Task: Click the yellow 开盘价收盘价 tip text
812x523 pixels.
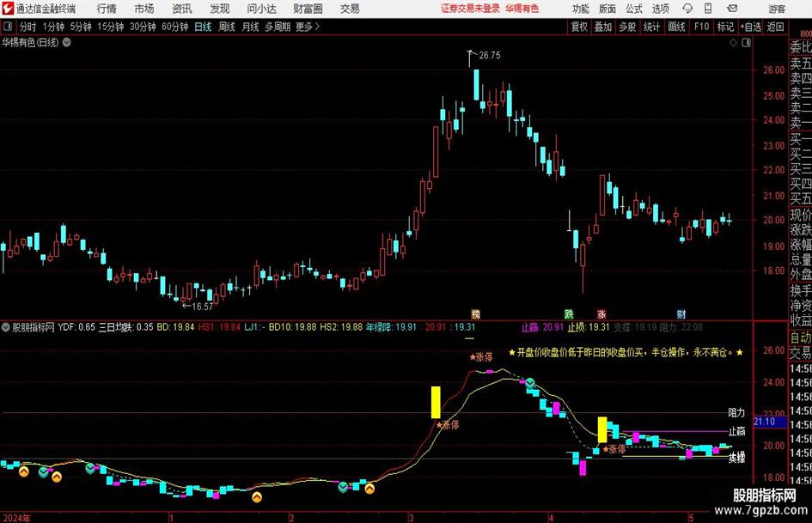Action: [626, 353]
